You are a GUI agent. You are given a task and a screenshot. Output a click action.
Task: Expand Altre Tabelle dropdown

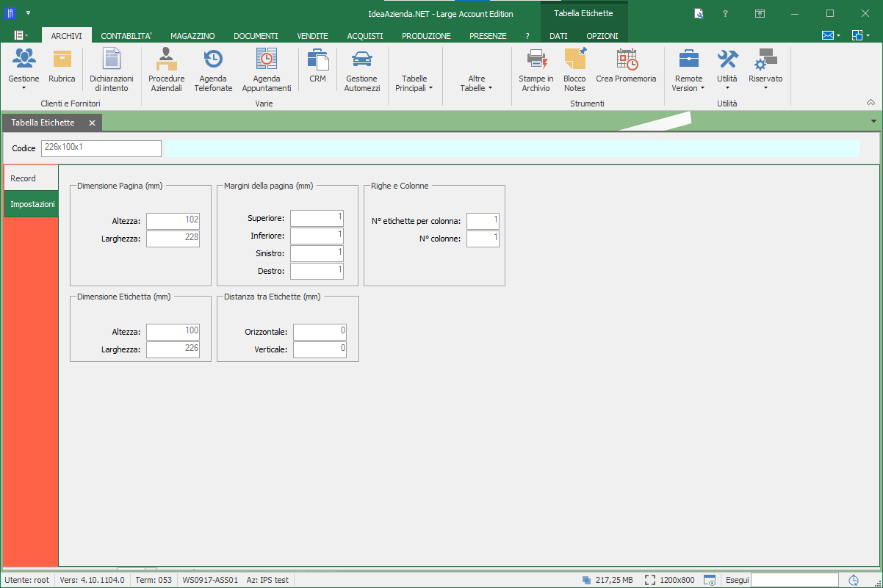click(x=476, y=83)
